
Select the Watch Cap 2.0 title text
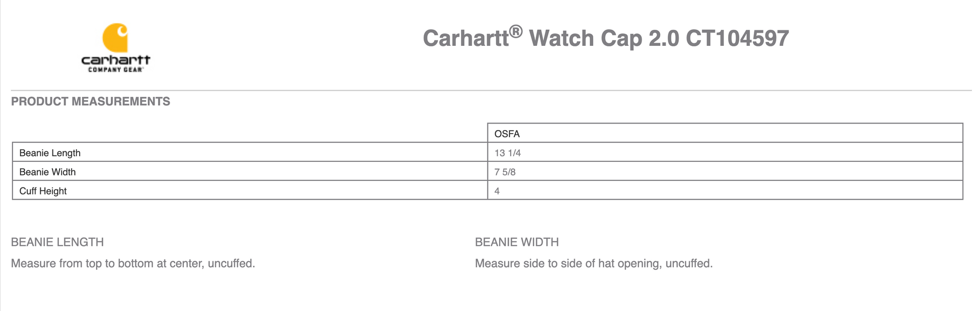coord(604,39)
